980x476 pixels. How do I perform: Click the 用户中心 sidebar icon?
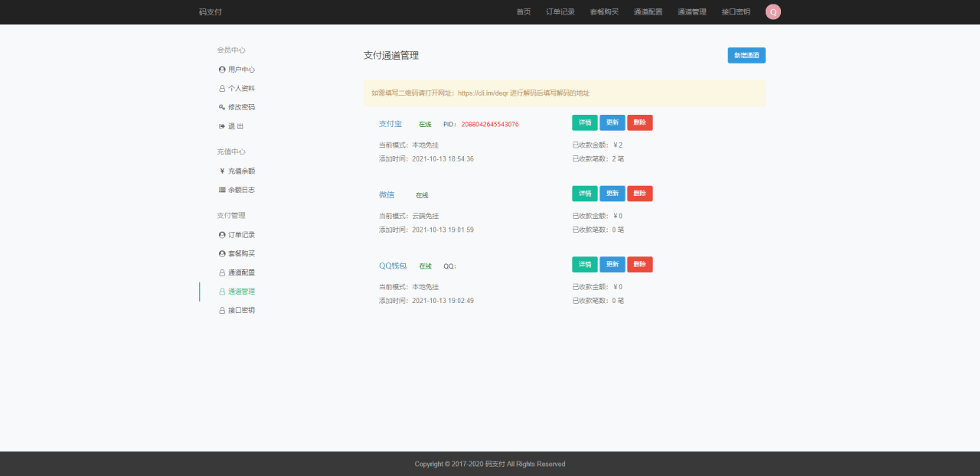(x=222, y=70)
